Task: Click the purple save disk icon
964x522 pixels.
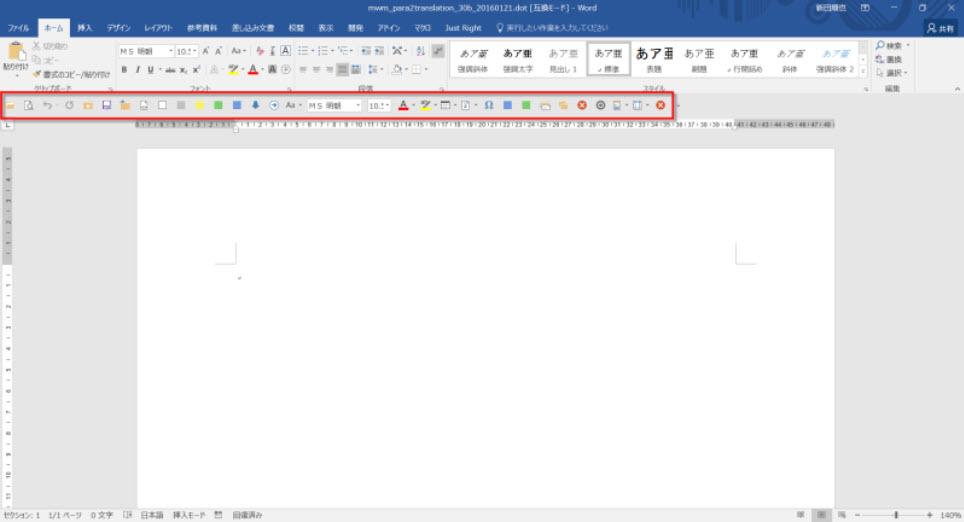Action: (106, 105)
